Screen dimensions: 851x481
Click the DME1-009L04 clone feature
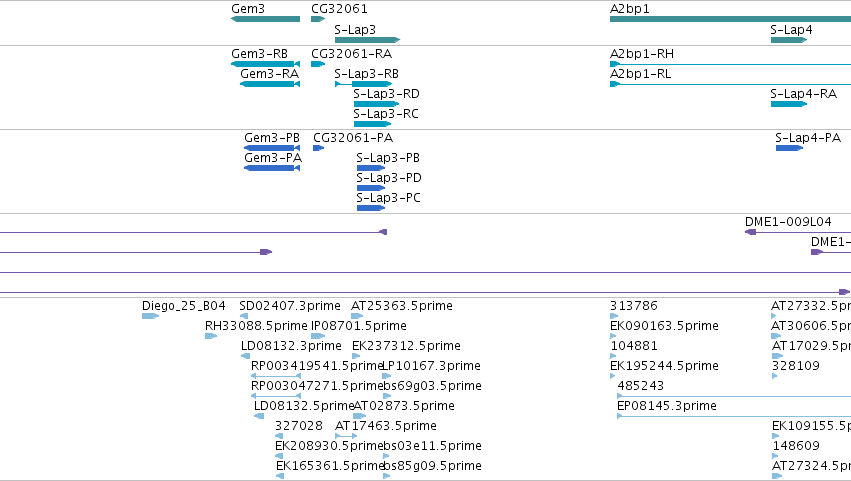[x=798, y=232]
